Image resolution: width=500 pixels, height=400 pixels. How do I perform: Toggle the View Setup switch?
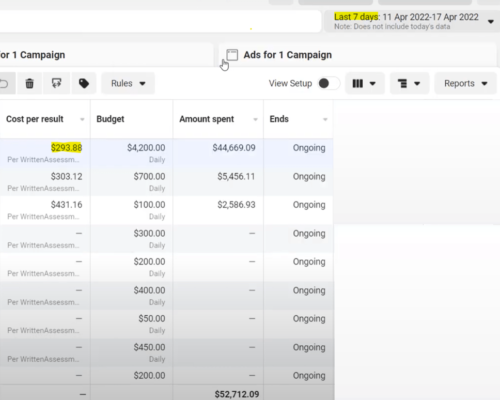pos(328,83)
